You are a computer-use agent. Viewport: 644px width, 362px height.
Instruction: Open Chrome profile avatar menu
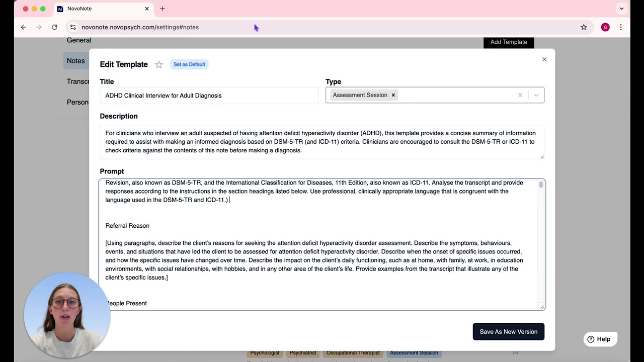[605, 27]
